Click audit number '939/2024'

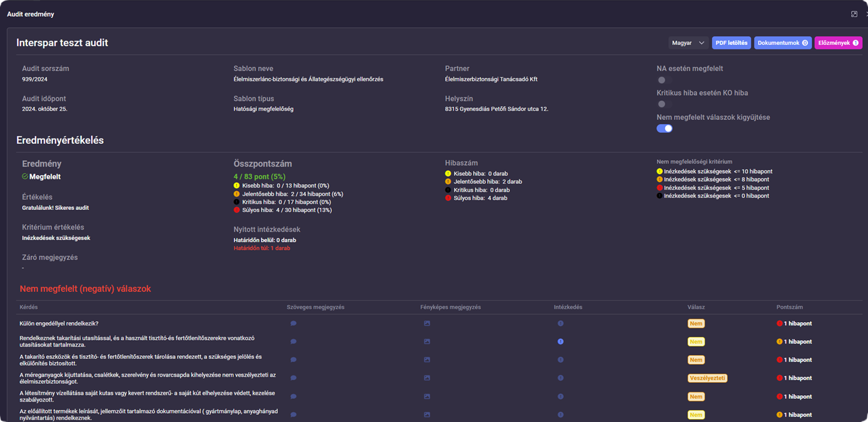[35, 79]
